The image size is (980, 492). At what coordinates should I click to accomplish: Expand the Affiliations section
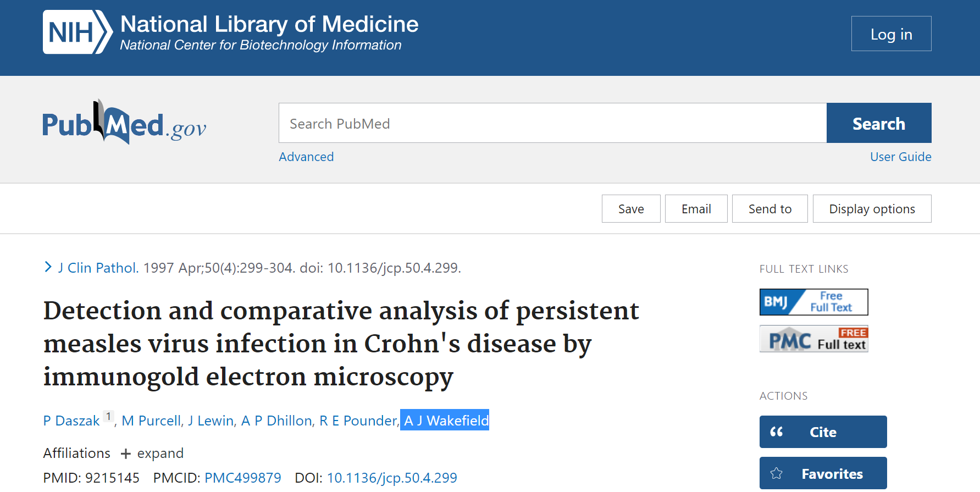[x=152, y=454]
